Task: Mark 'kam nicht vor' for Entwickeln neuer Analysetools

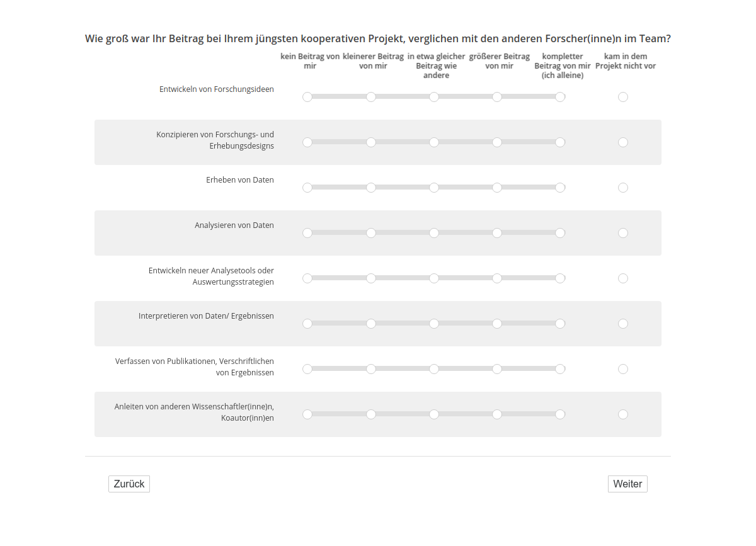Action: click(623, 278)
